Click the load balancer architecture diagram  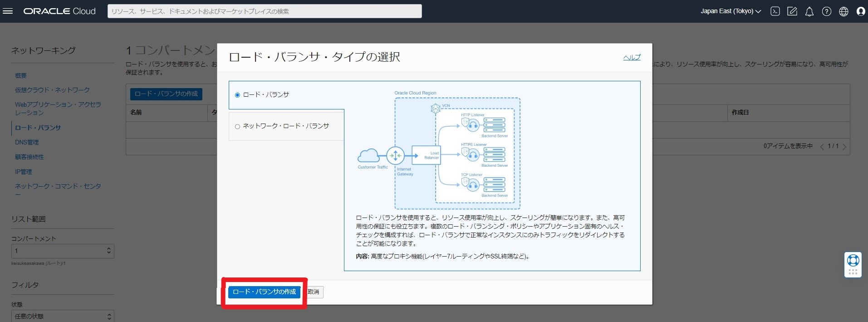pyautogui.click(x=439, y=150)
